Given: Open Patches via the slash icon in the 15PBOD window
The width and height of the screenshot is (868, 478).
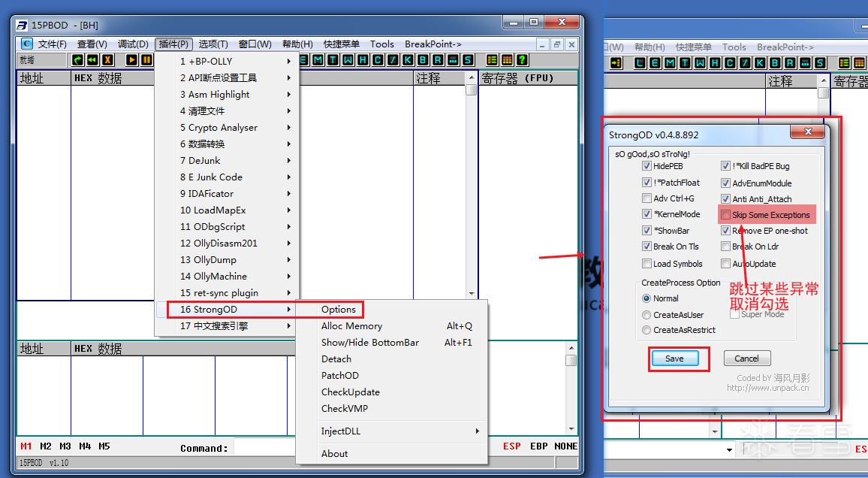Looking at the screenshot, I should tap(393, 60).
